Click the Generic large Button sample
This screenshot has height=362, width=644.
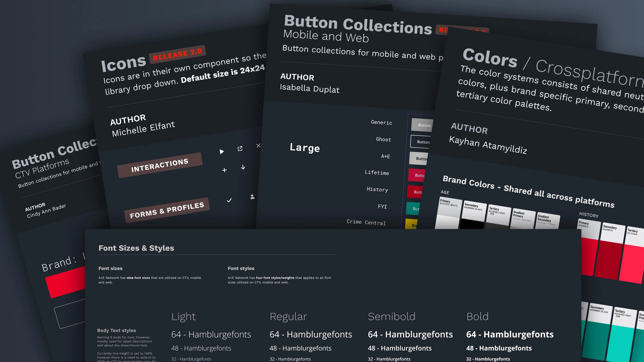422,125
